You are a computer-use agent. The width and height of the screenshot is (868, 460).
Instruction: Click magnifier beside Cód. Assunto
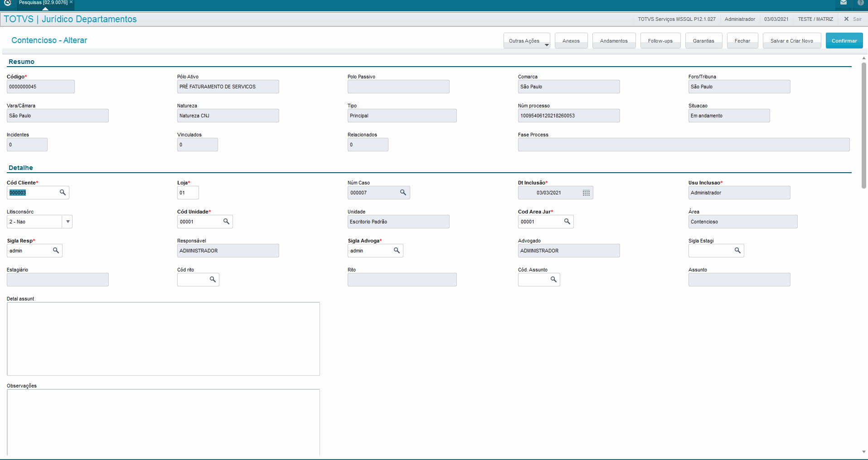coord(554,280)
